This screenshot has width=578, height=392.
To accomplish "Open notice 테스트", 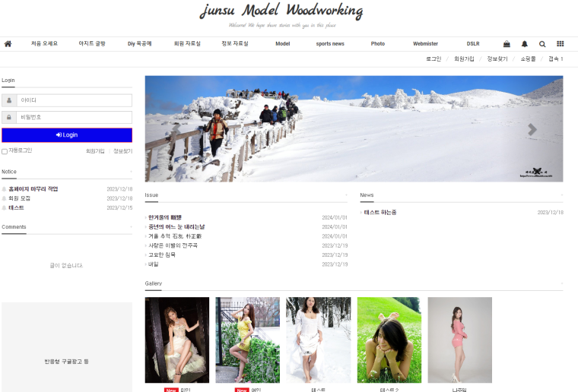I will tap(16, 207).
